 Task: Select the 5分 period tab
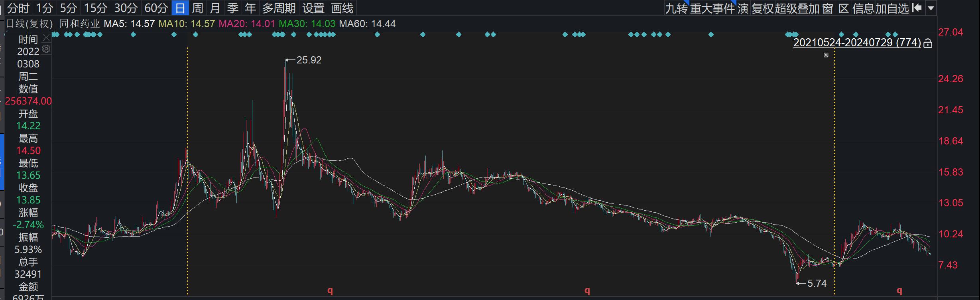pos(68,8)
